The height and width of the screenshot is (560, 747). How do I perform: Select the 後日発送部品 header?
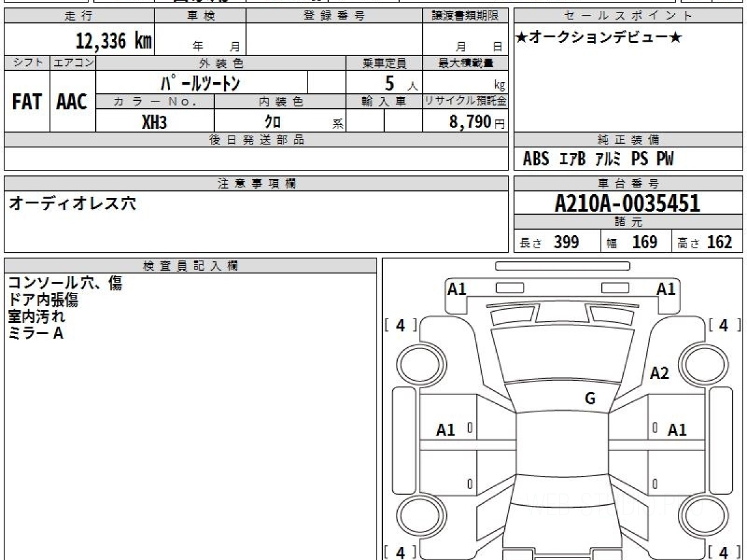pos(256,140)
